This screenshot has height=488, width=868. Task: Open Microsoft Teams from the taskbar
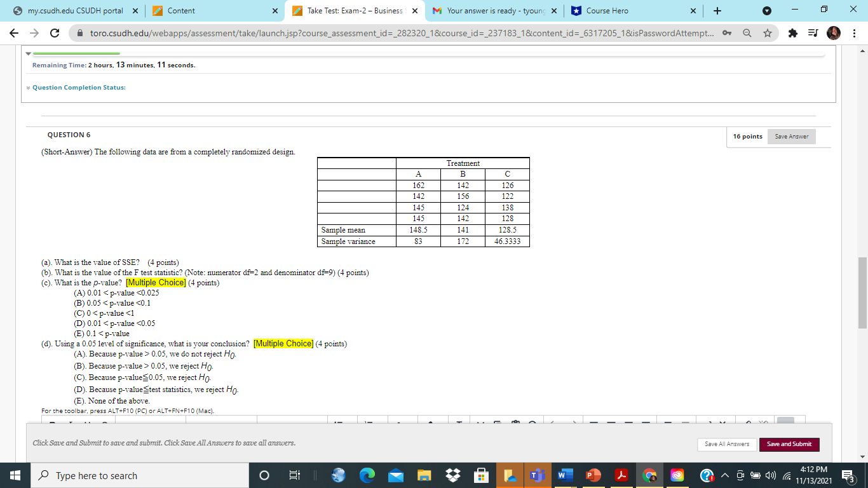538,475
